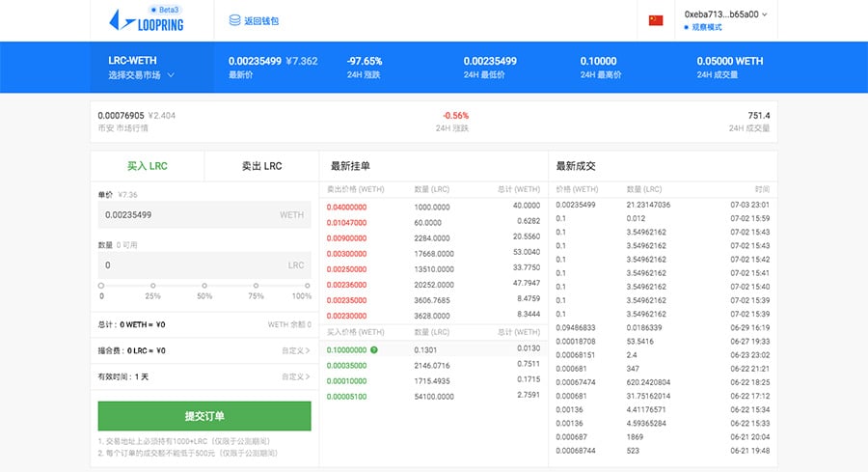Viewport: 868px width, 472px height.
Task: Click the wallet coins icon beside 返回钱包
Action: pyautogui.click(x=234, y=20)
